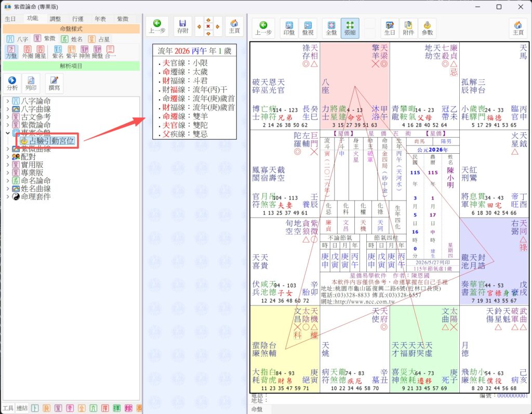
Task: Expand the 紫微論命 tree node
Action: [x=8, y=125]
